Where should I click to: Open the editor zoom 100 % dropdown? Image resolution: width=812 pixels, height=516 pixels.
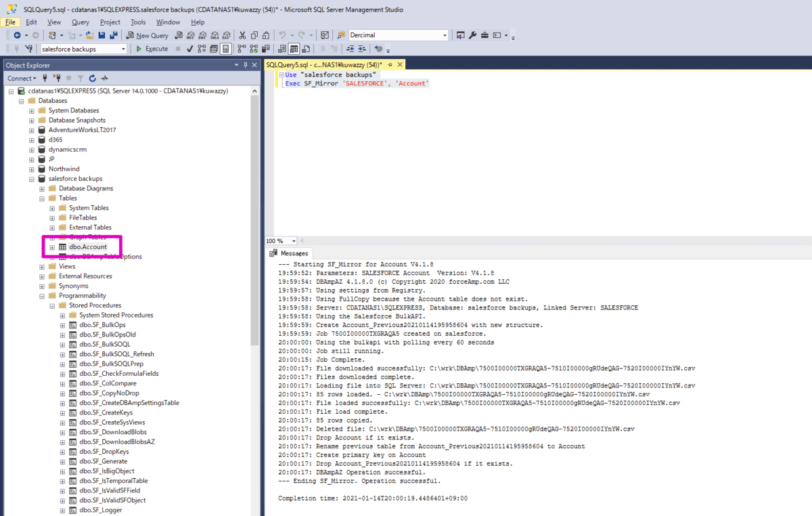294,241
